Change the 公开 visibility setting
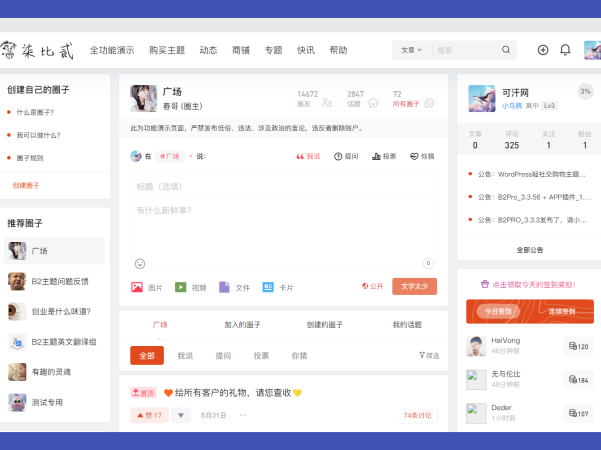Image resolution: width=601 pixels, height=450 pixels. pyautogui.click(x=372, y=286)
